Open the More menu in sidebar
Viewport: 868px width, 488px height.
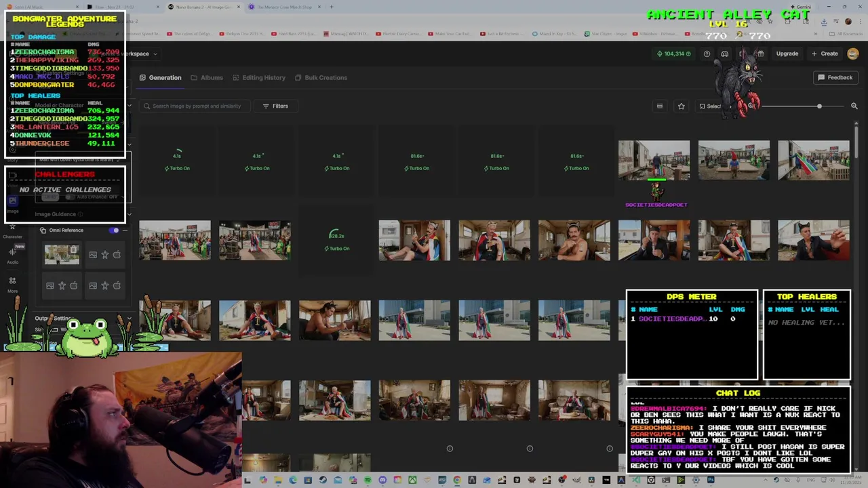(x=12, y=284)
